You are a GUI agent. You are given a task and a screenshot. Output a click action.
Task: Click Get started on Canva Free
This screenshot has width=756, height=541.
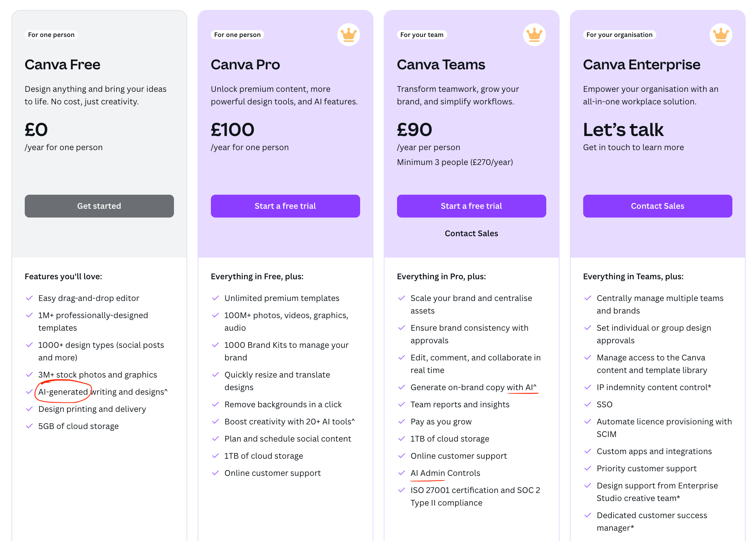point(99,206)
